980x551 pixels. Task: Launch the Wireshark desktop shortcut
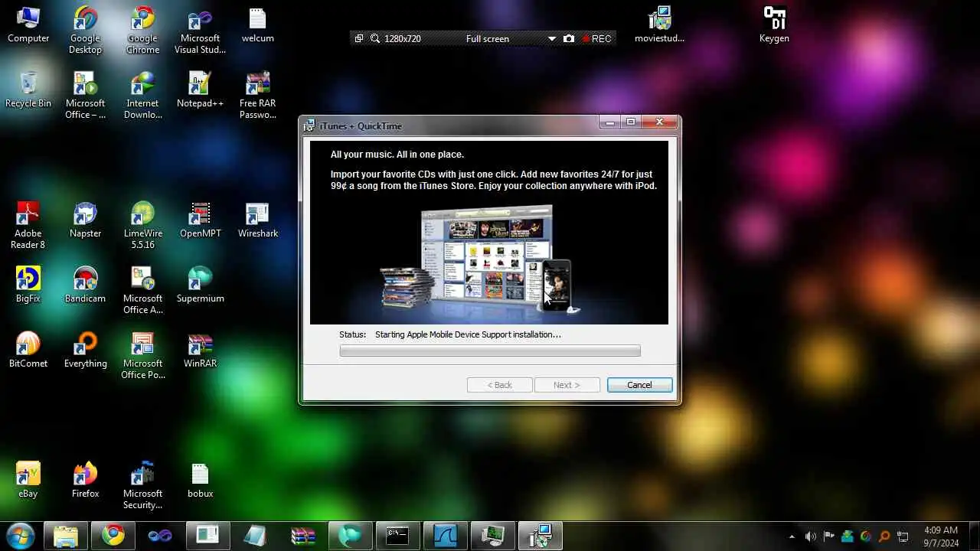click(x=257, y=220)
